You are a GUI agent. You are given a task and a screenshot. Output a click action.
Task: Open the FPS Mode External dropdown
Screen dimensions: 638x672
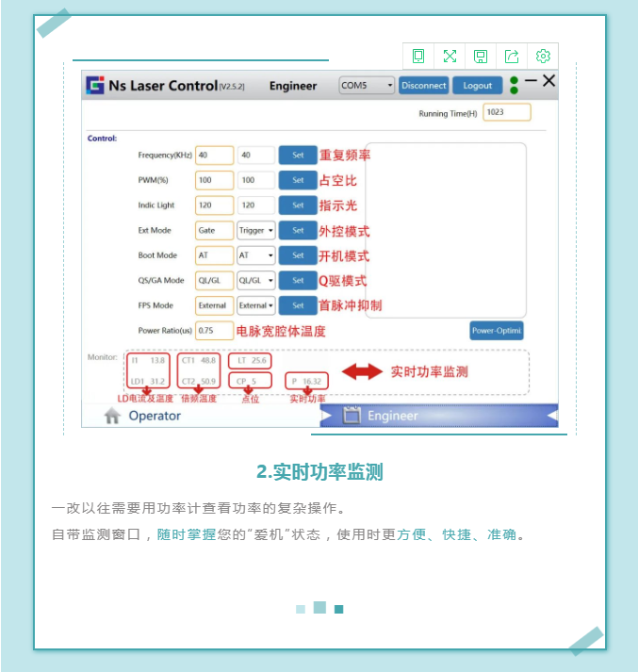(x=255, y=305)
